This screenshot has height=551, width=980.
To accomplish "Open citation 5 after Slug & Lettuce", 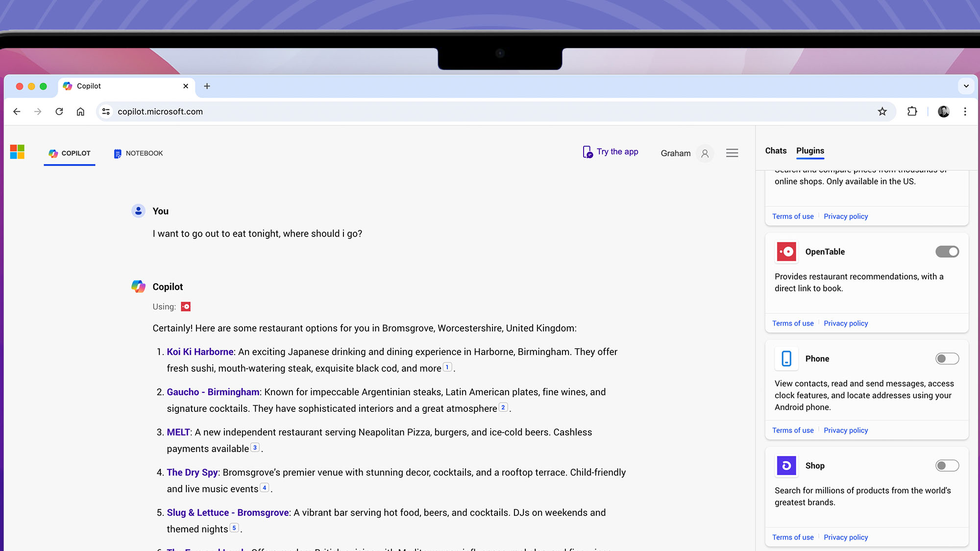I will [234, 528].
